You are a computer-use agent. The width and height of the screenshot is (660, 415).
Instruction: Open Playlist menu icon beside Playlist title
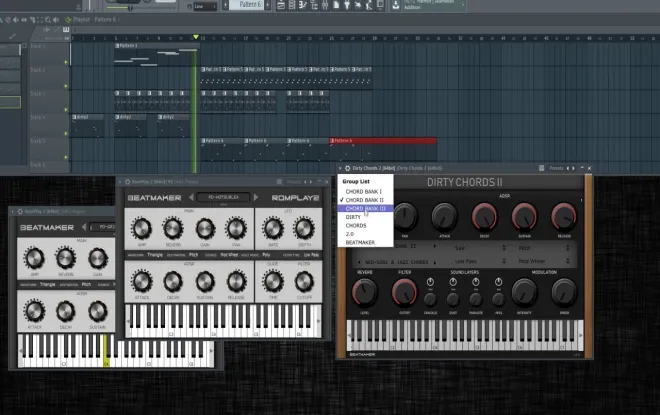point(68,19)
